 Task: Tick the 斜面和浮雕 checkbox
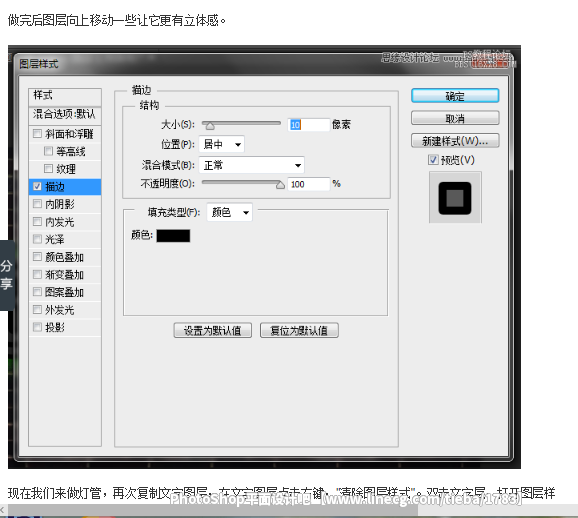37,133
